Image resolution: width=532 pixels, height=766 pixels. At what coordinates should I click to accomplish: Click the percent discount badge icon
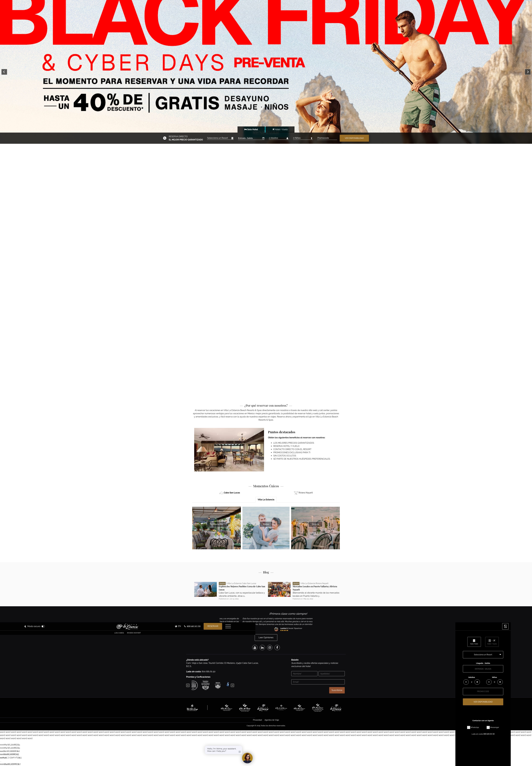click(x=165, y=138)
